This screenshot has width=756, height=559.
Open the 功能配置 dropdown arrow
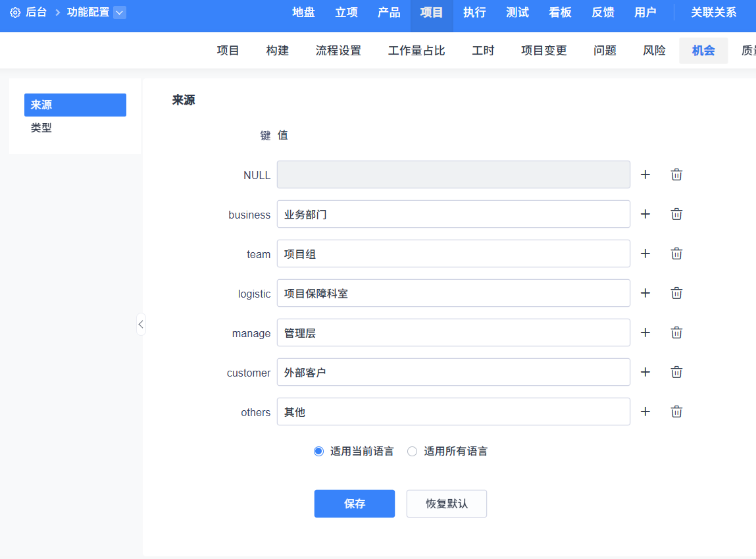[119, 13]
